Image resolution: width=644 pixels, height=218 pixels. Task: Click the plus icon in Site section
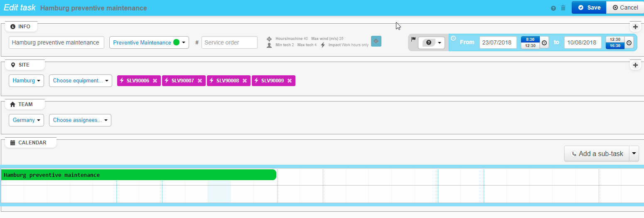[635, 65]
